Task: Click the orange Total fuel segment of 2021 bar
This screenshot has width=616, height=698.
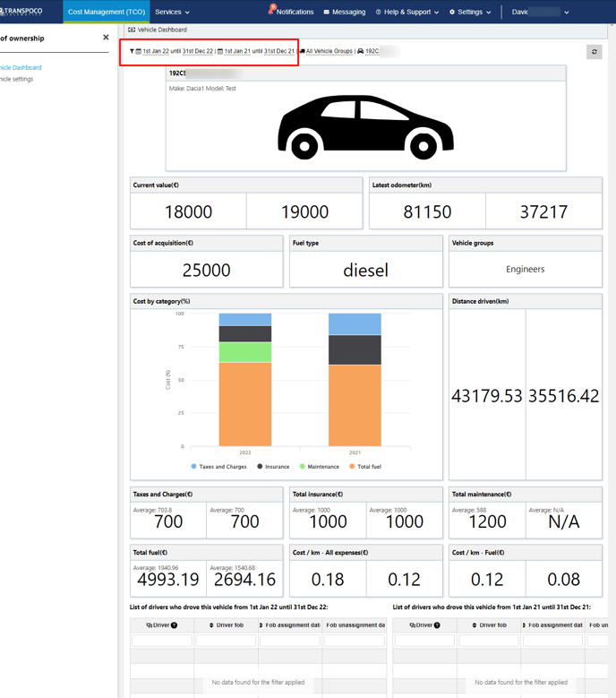Action: coord(355,406)
